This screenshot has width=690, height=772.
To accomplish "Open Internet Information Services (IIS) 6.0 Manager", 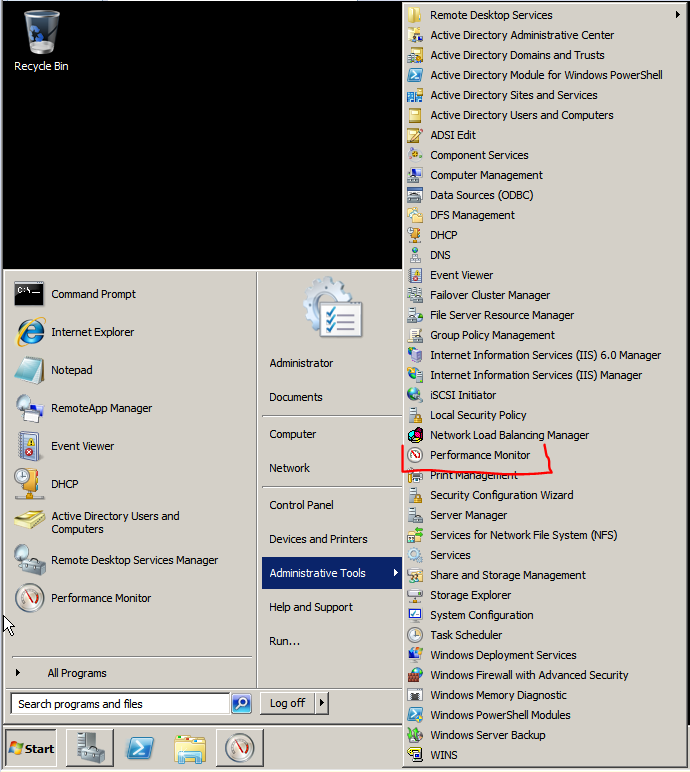I will coord(545,355).
